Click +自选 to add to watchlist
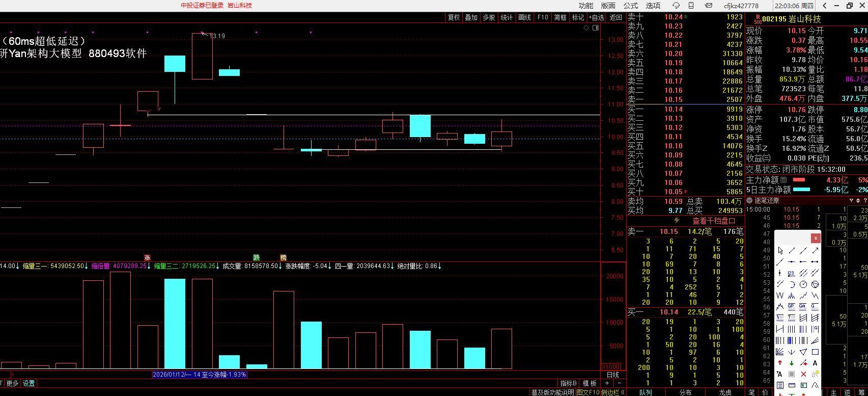The height and width of the screenshot is (396, 868). [596, 17]
